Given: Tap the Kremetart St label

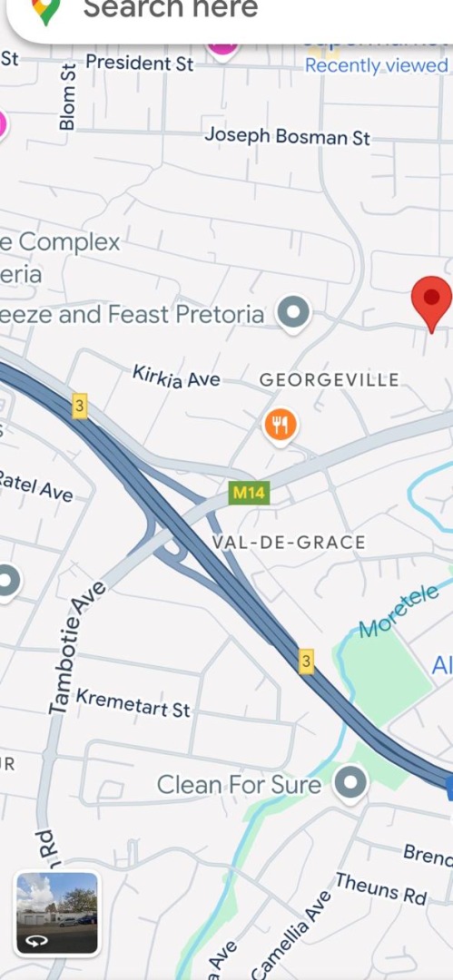Looking at the screenshot, I should click(x=133, y=703).
